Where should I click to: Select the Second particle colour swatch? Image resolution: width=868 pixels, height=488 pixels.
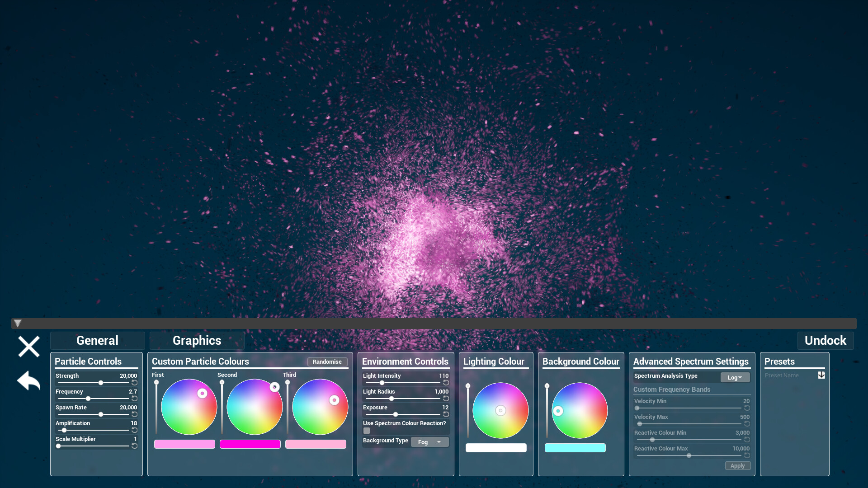[250, 444]
